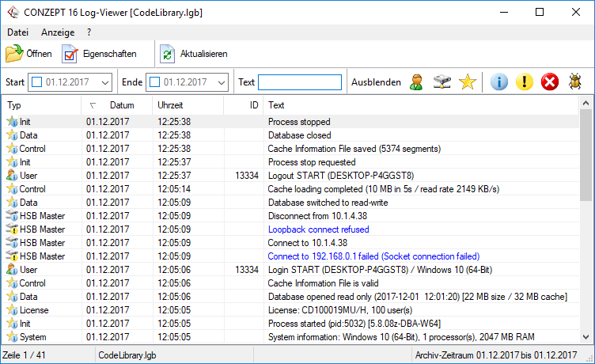
Task: Enable the Start date checkbox
Action: [x=37, y=82]
